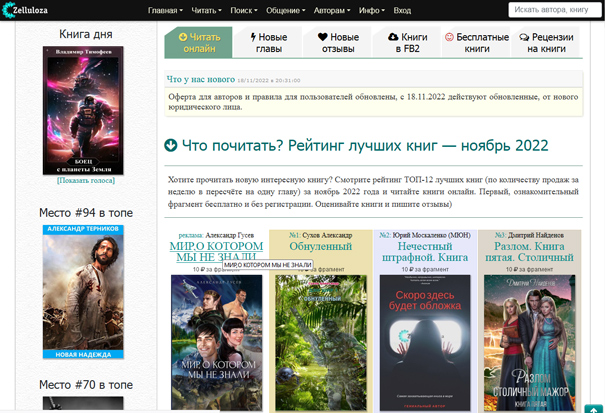Click the lightning icon on Новые главы
Image resolution: width=605 pixels, height=413 pixels.
253,37
